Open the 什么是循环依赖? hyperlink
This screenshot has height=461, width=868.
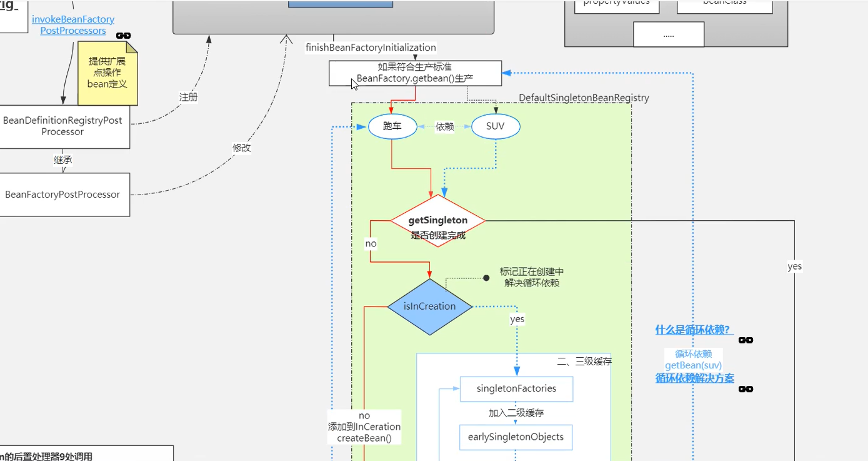(692, 329)
